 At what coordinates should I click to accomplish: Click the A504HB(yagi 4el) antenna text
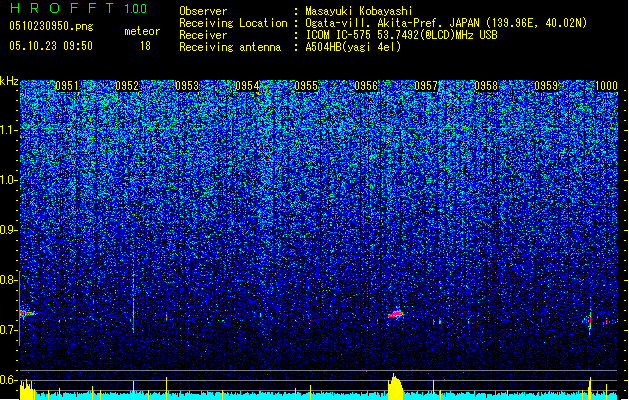pyautogui.click(x=353, y=47)
